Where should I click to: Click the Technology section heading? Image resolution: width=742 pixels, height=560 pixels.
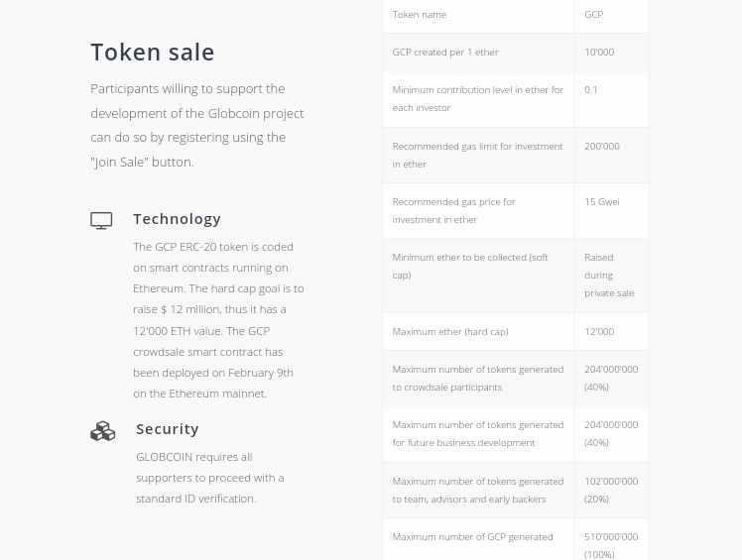tap(177, 219)
